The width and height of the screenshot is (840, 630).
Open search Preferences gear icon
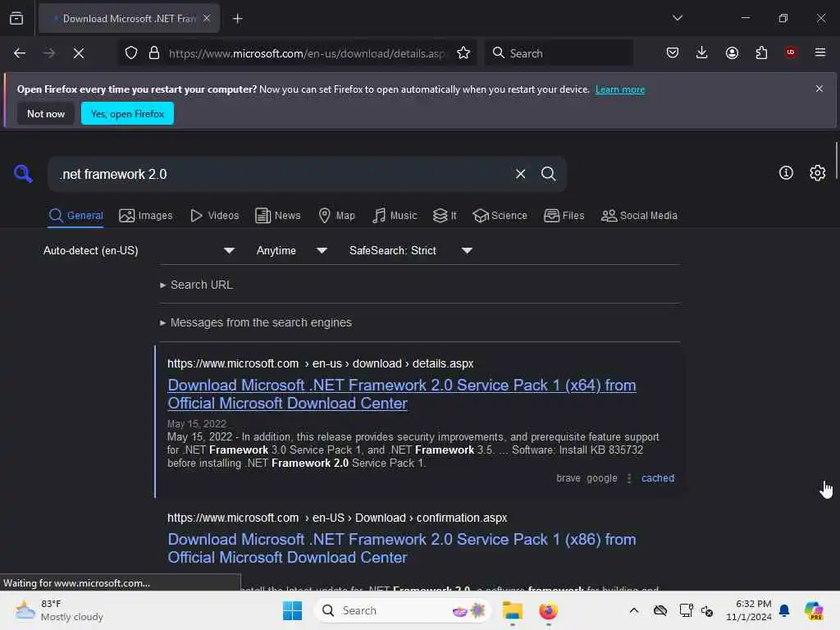[817, 172]
